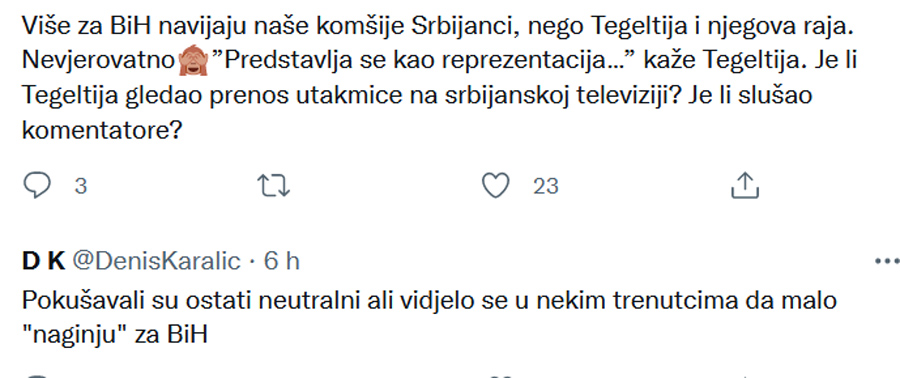Click the cut-off share icon at the bottom edge
Viewport: 900px width, 378px height.
coord(746,376)
